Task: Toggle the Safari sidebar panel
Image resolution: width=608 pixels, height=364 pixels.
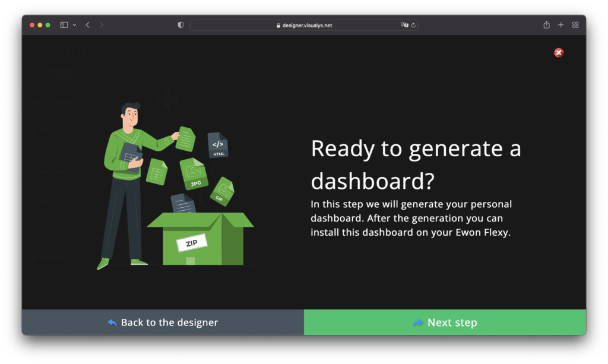Action: 64,24
